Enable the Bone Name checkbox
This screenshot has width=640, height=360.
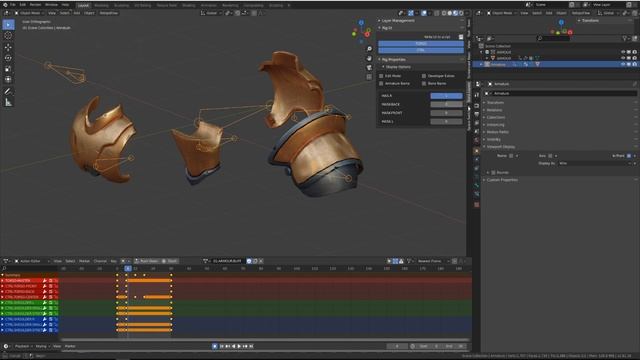coord(424,84)
